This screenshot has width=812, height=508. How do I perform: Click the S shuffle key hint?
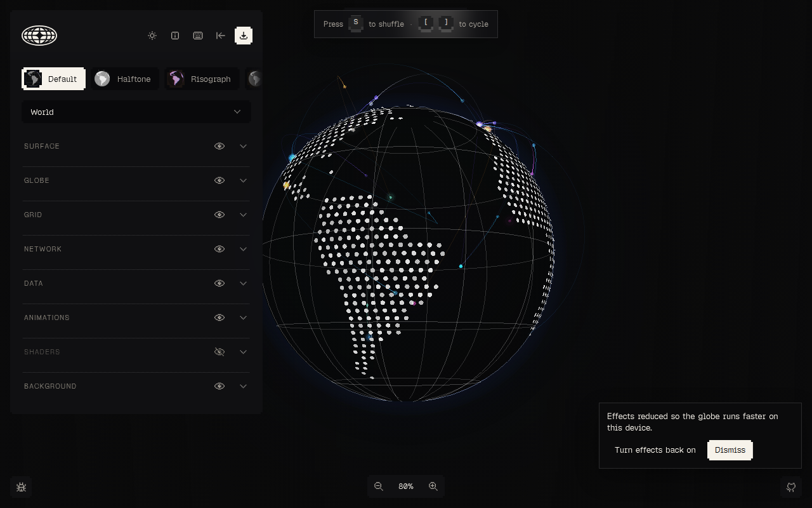[x=356, y=23]
